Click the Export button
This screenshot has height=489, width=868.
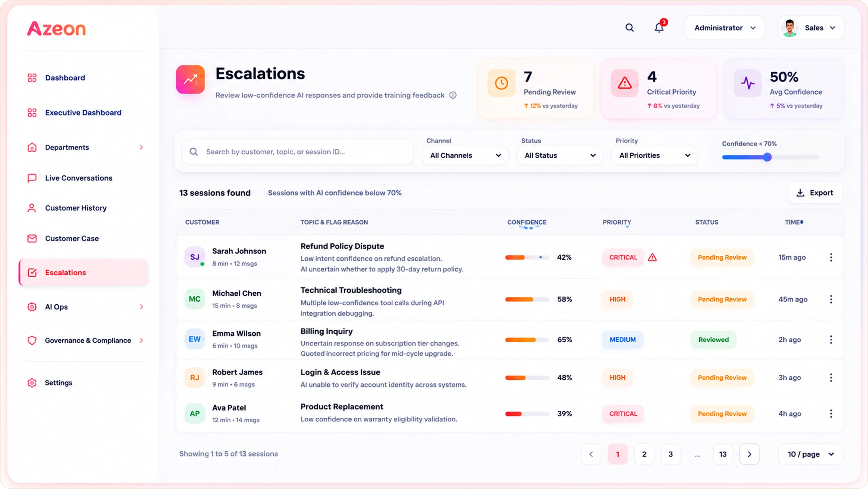coord(815,193)
